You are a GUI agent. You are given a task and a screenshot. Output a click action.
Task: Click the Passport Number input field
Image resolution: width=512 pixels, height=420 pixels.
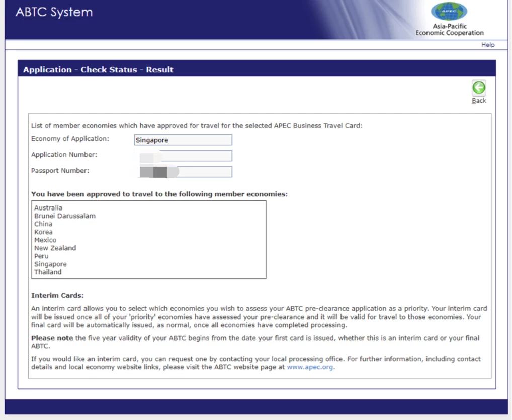183,172
